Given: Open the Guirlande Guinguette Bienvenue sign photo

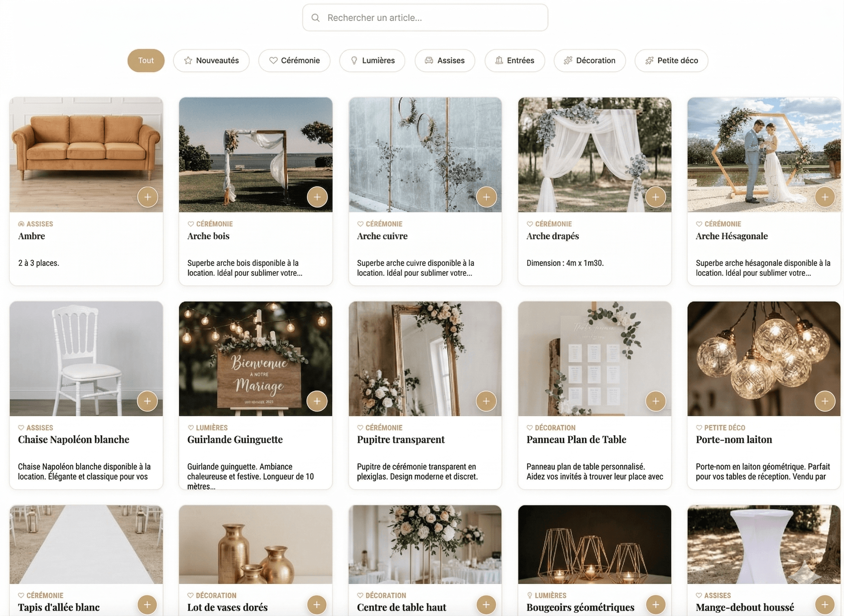Looking at the screenshot, I should point(256,359).
